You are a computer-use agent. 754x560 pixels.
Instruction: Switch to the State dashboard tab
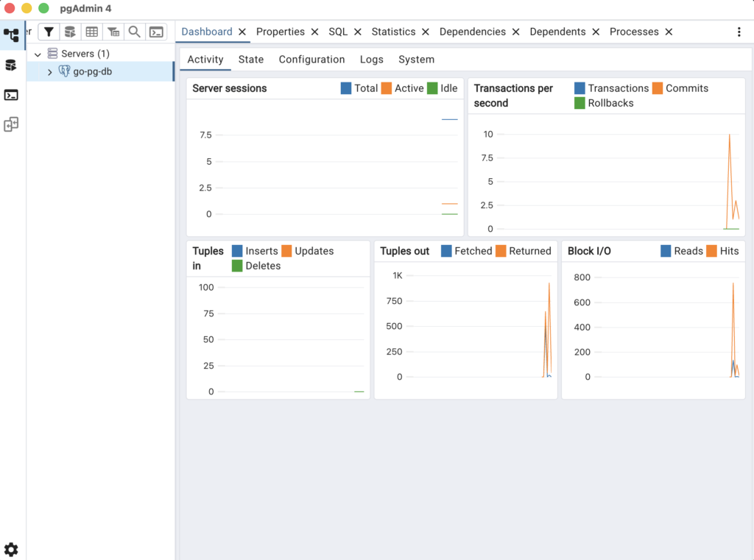(251, 60)
